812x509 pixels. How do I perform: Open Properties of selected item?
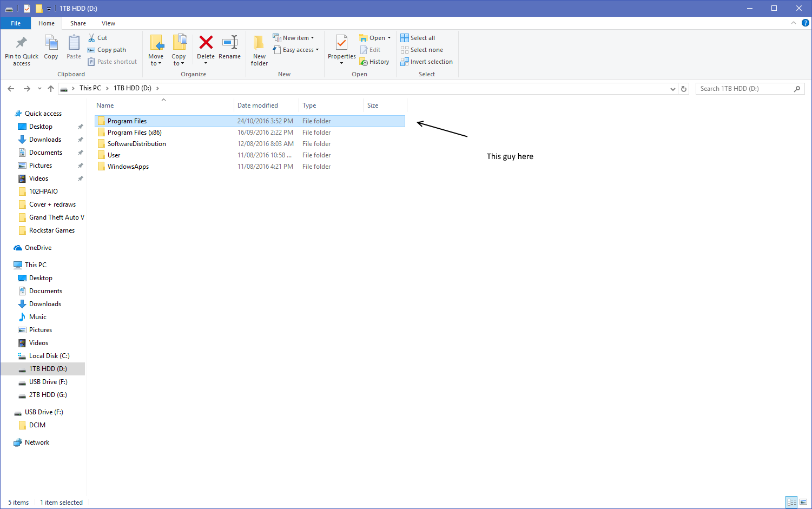point(342,50)
